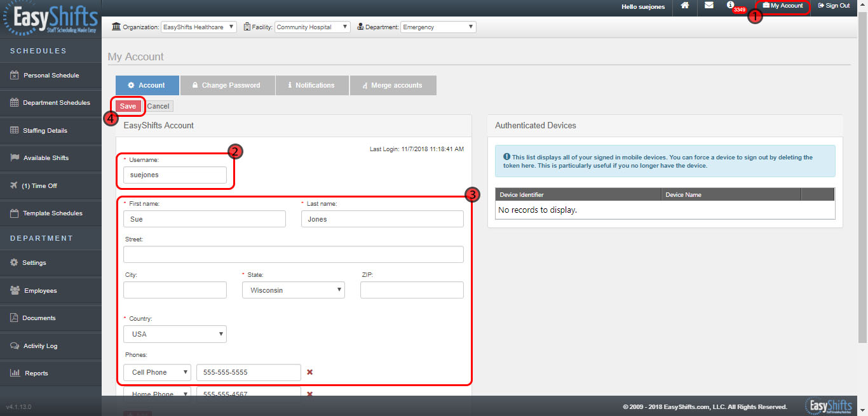Open Template Schedules from the sidebar
The height and width of the screenshot is (416, 868).
(51, 213)
